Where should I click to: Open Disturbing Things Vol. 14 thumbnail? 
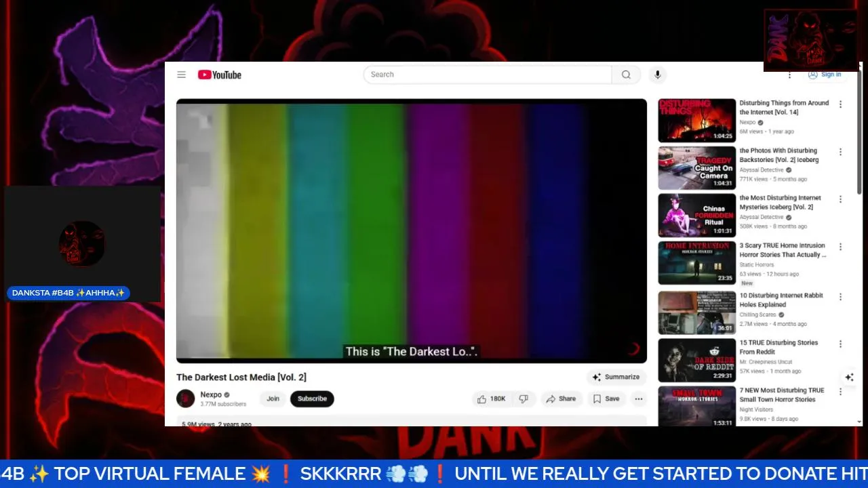coord(696,121)
